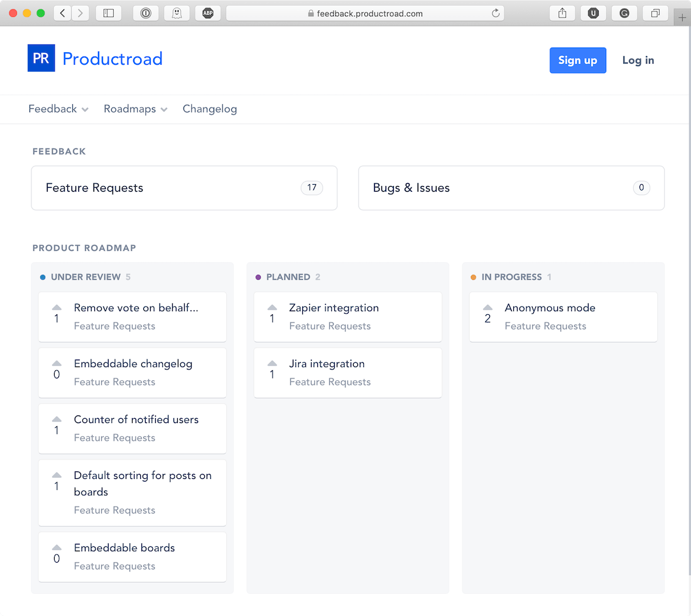
Task: Upvote Counter of notified users post
Action: click(x=57, y=419)
